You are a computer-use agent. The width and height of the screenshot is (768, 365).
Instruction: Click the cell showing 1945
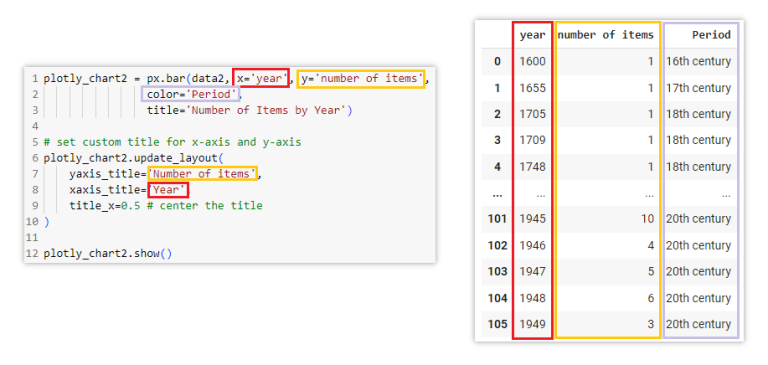pyautogui.click(x=532, y=219)
